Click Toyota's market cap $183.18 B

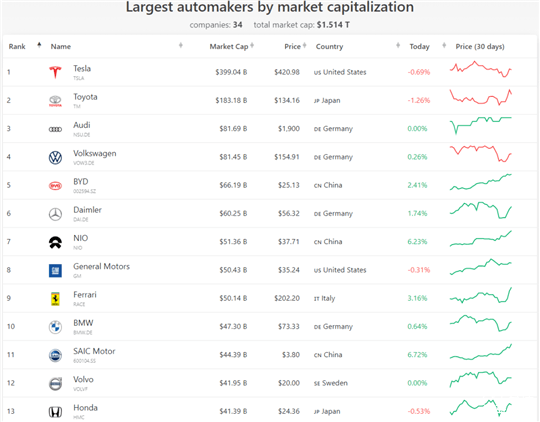231,101
